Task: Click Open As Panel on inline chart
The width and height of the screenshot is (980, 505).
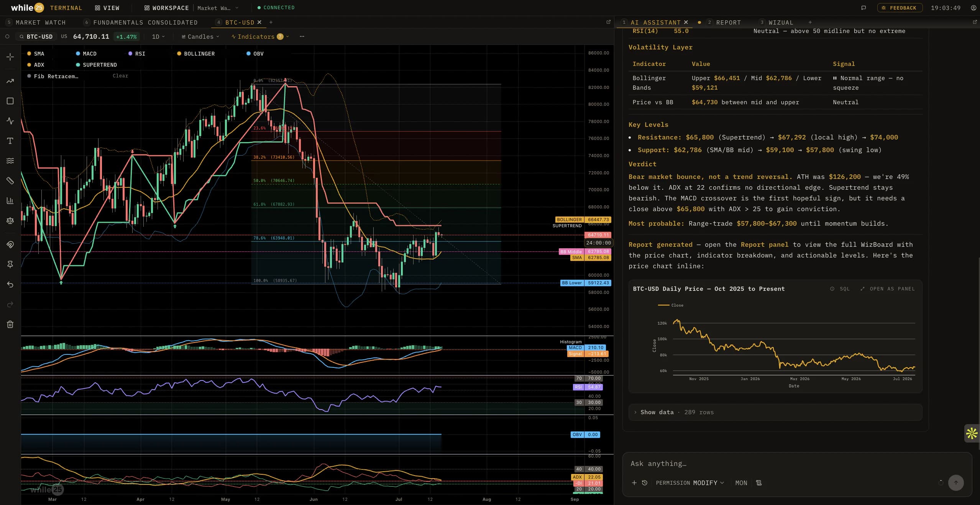Action: (888, 289)
